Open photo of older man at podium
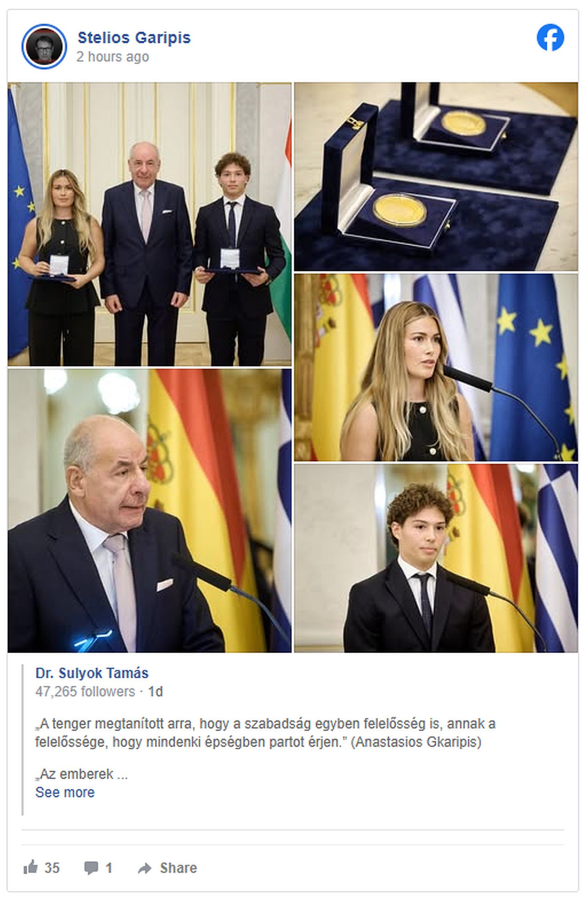This screenshot has height=900, width=588. (x=149, y=511)
